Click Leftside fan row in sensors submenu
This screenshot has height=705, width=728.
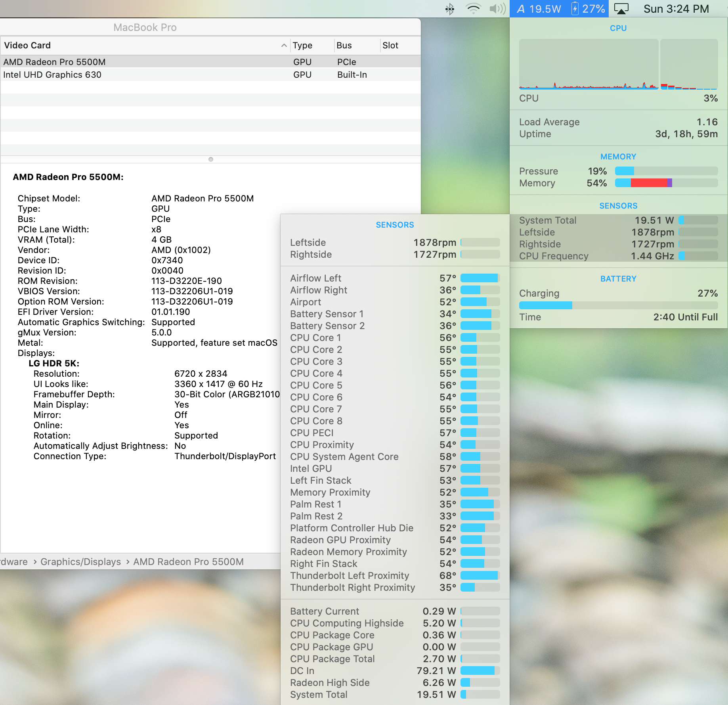(x=395, y=242)
